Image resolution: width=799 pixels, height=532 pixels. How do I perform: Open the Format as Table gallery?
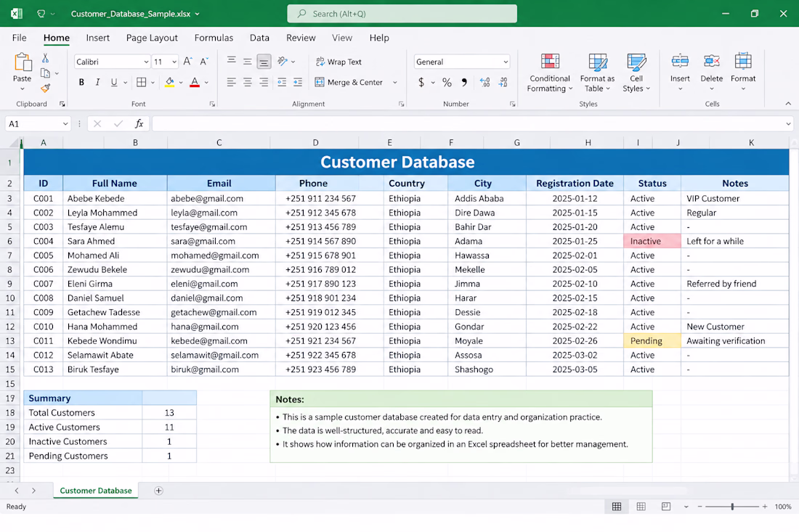coord(597,73)
